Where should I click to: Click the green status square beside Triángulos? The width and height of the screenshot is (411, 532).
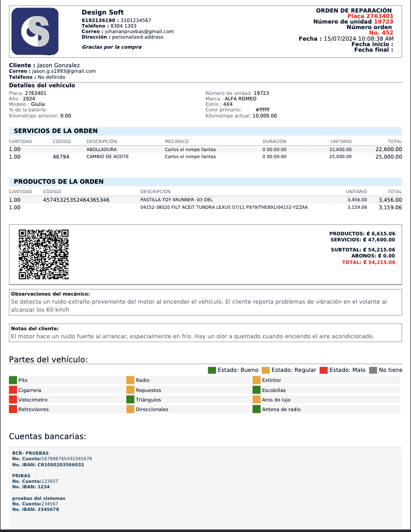(x=131, y=400)
